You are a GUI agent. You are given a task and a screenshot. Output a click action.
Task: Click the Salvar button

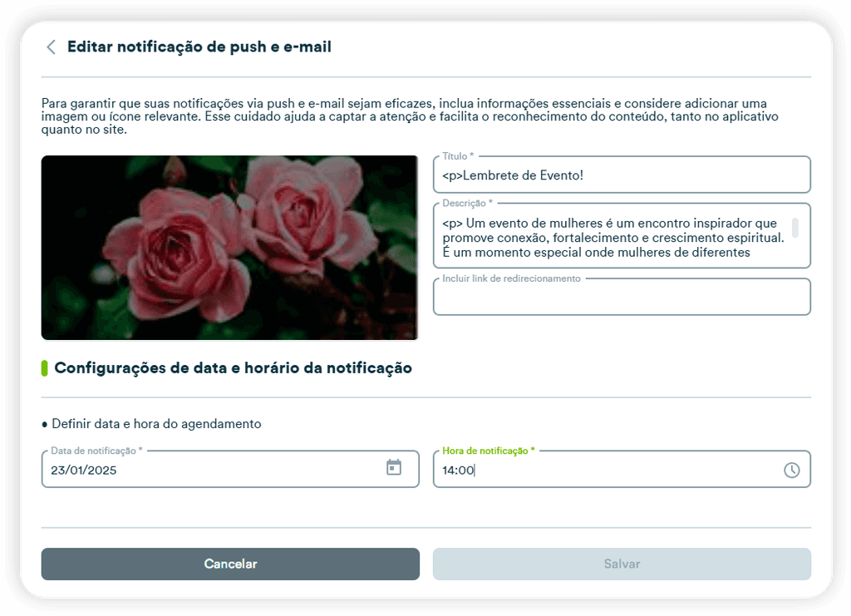[x=622, y=564]
